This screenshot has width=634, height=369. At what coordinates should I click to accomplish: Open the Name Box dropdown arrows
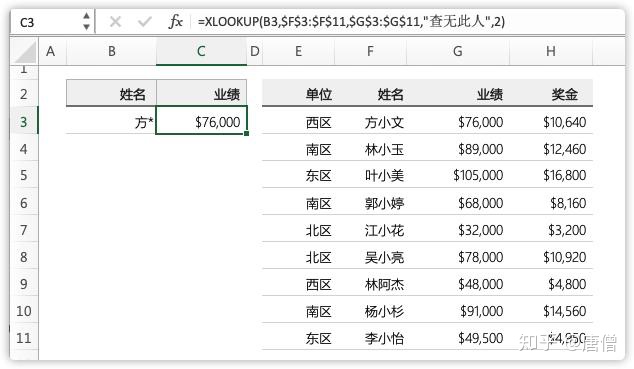(x=86, y=21)
